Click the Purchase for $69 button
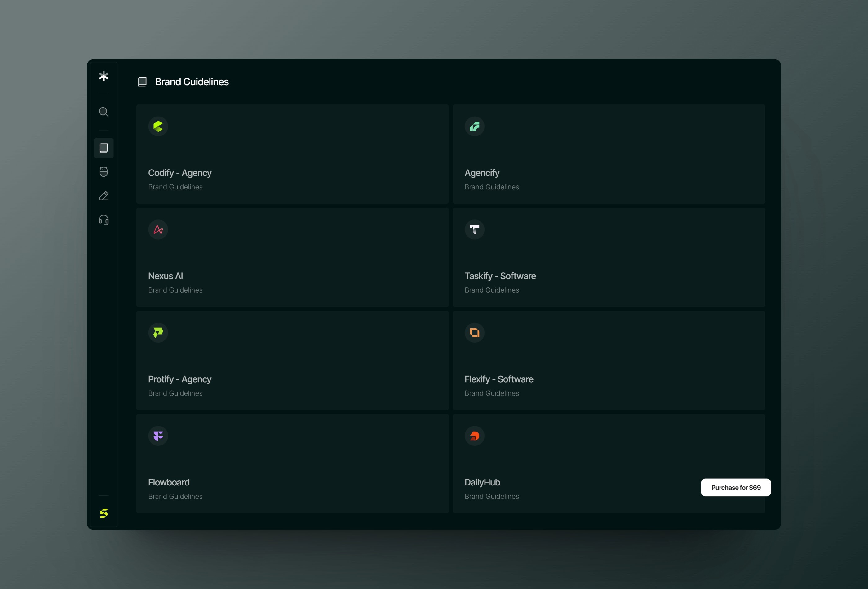The image size is (868, 589). coord(735,487)
